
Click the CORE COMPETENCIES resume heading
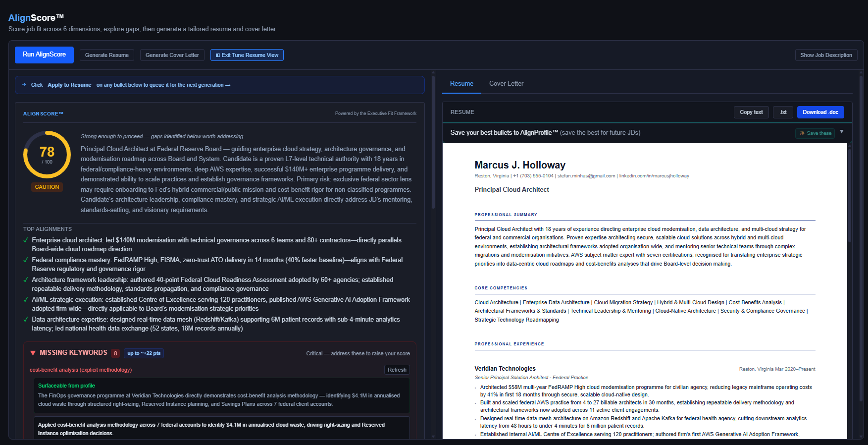[x=501, y=288]
